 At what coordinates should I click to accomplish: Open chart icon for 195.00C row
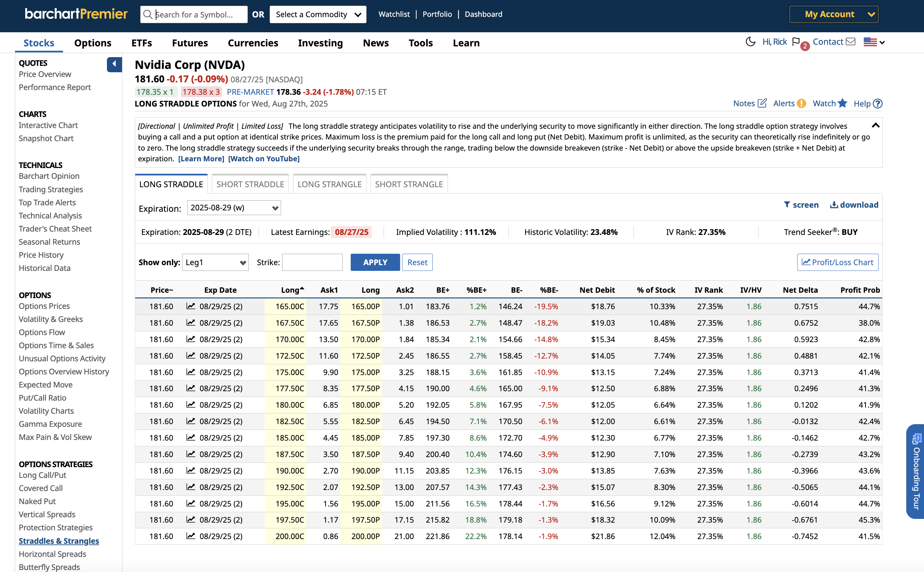coord(191,503)
